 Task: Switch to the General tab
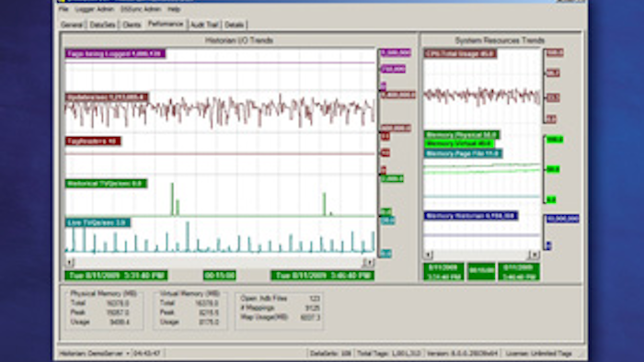pos(73,25)
